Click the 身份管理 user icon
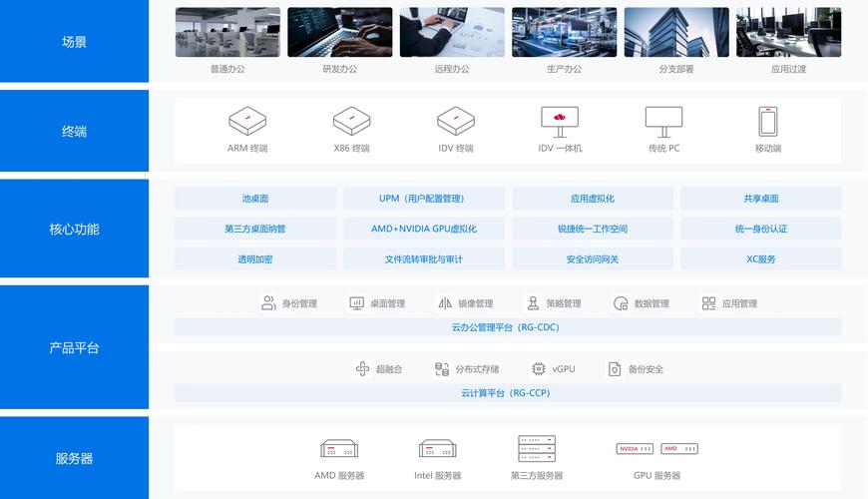 (x=268, y=303)
